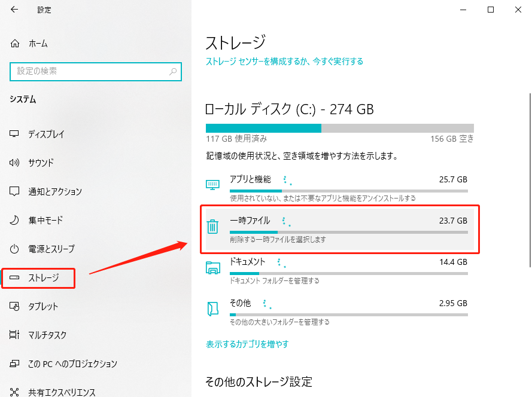Click the back arrow icon
This screenshot has width=532, height=397.
(x=14, y=10)
